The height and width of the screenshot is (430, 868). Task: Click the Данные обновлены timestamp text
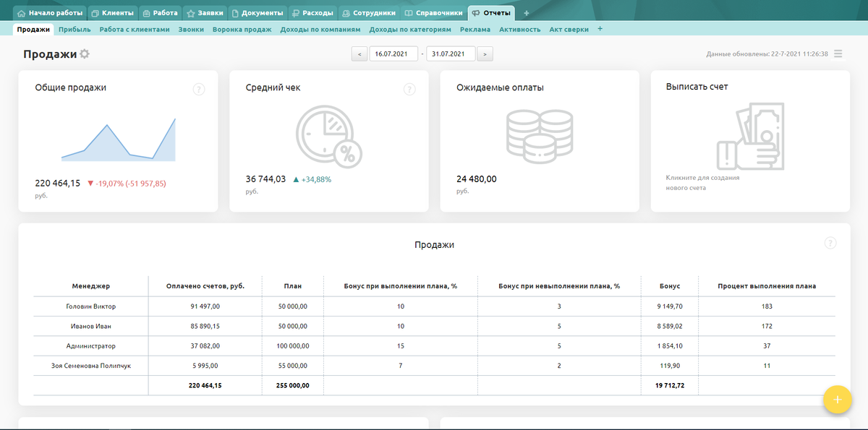coord(767,54)
